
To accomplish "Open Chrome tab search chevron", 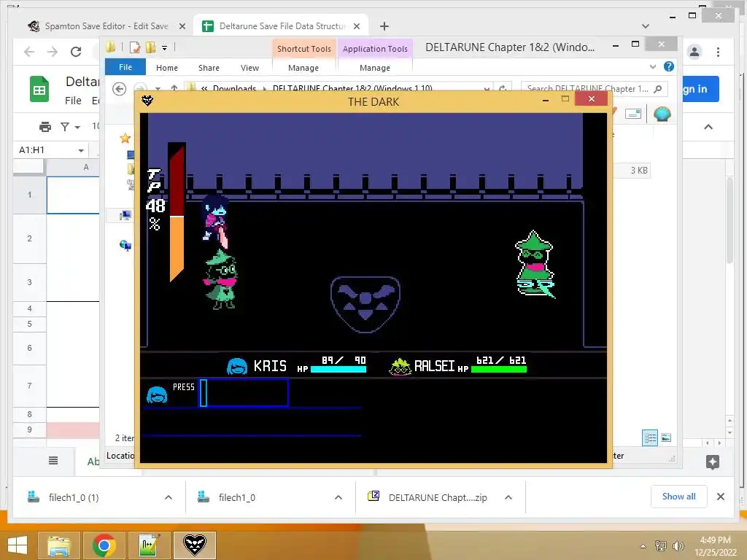I will pos(646,26).
